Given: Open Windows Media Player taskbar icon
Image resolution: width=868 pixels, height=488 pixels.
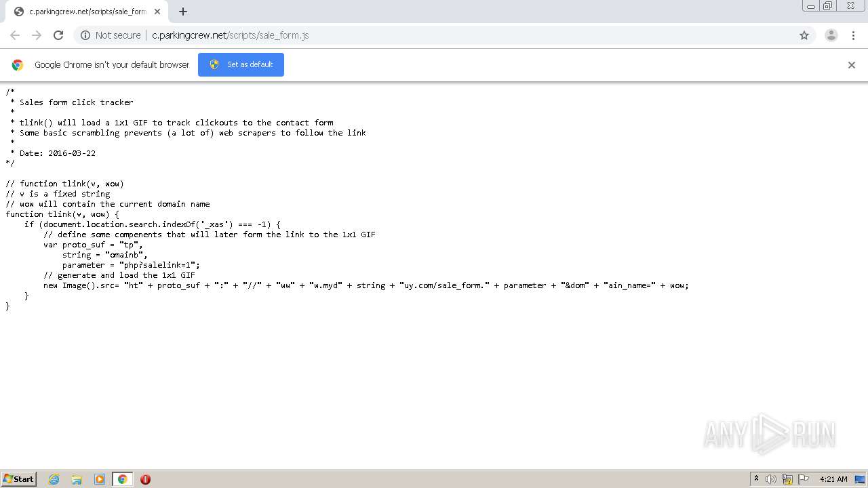Looking at the screenshot, I should 100,479.
